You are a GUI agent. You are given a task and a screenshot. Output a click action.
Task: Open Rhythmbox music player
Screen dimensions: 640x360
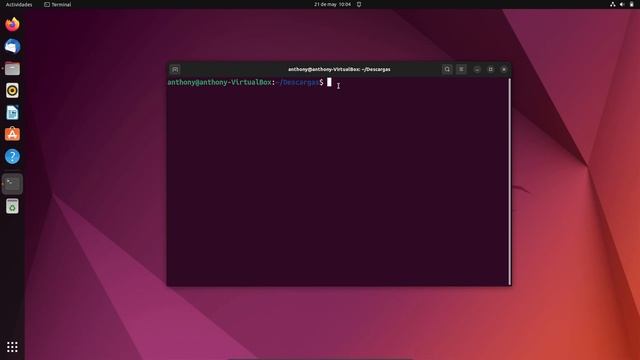pos(12,91)
